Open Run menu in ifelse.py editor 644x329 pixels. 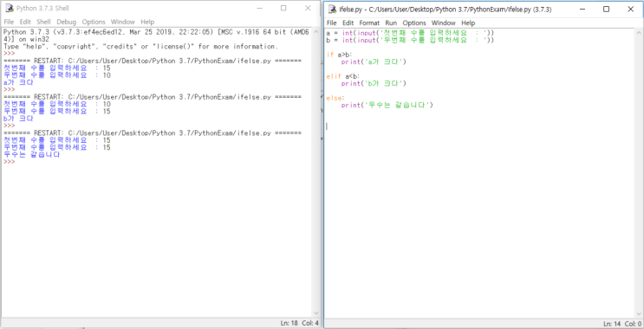pos(391,23)
